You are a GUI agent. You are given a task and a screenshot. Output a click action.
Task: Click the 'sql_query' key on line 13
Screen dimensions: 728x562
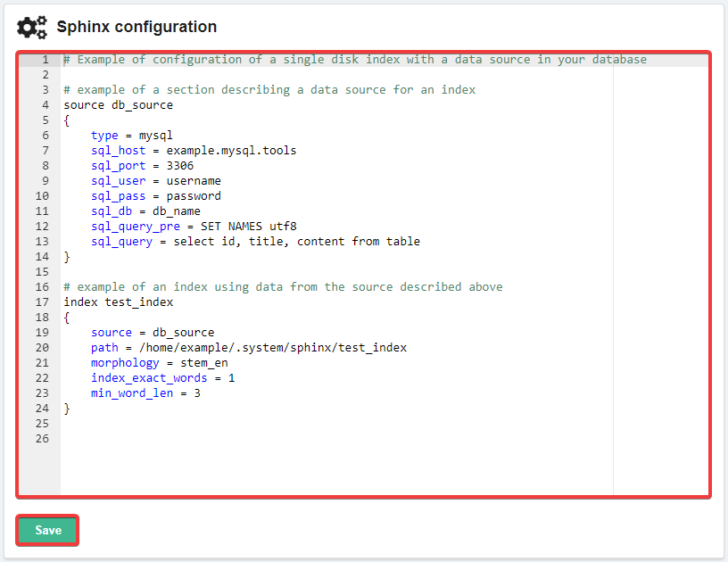tap(121, 242)
